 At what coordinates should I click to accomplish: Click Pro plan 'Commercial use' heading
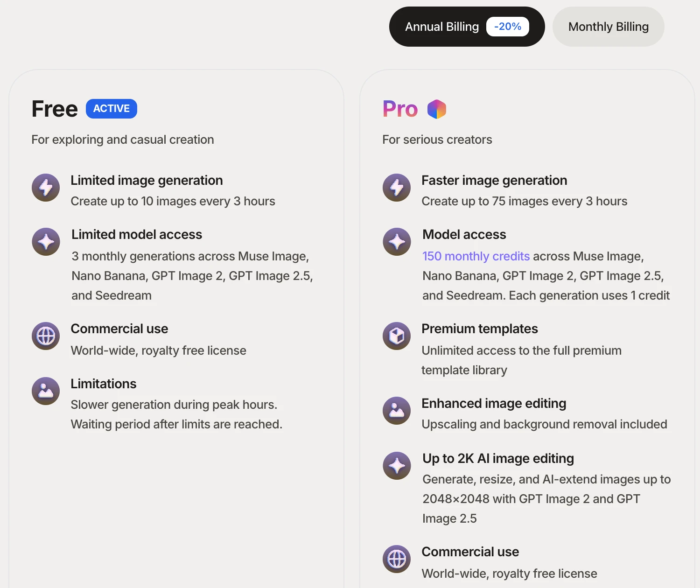click(470, 552)
